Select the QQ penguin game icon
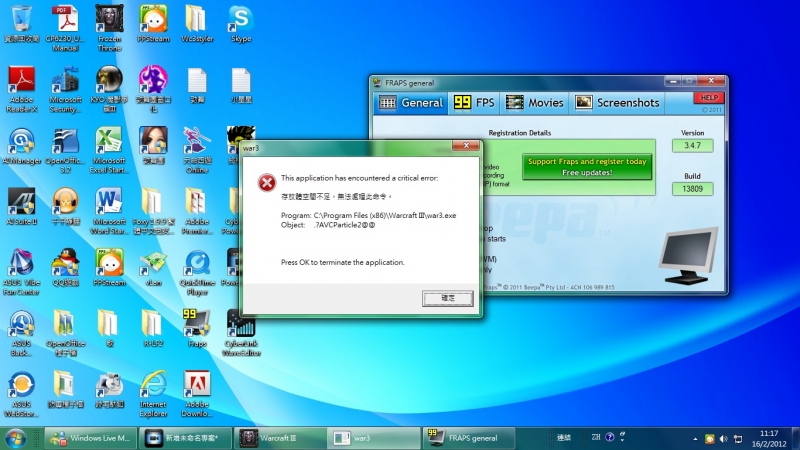 pyautogui.click(x=65, y=267)
